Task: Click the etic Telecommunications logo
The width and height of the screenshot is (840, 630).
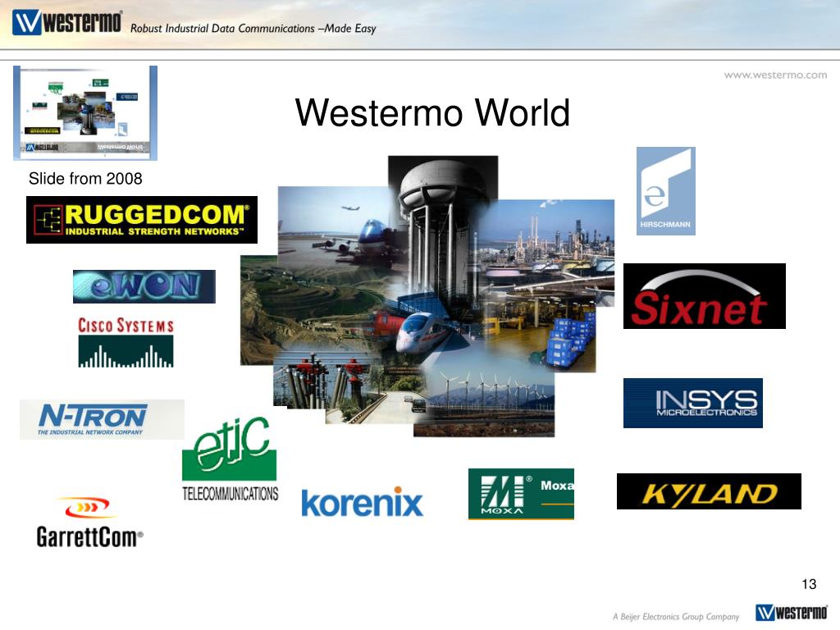Action: [x=230, y=459]
